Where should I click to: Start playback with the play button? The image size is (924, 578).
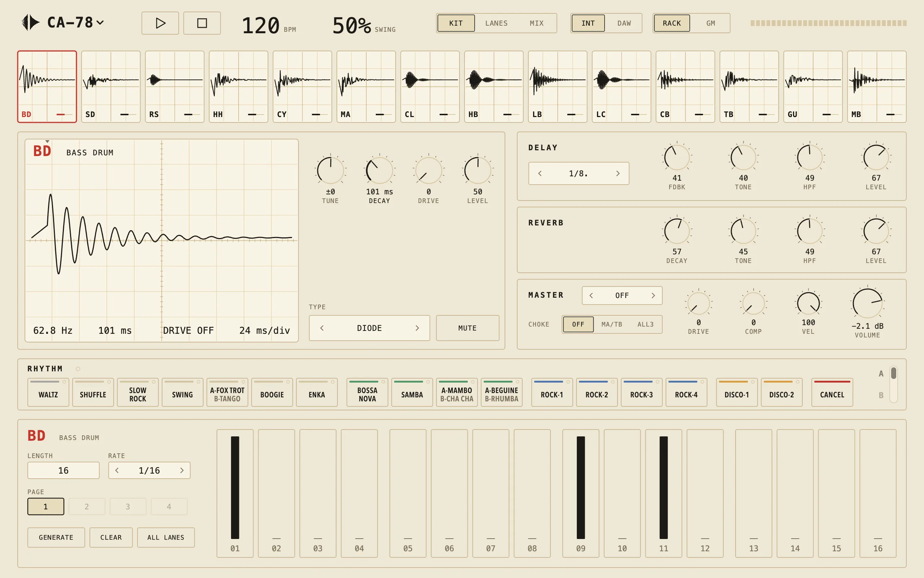pos(160,23)
